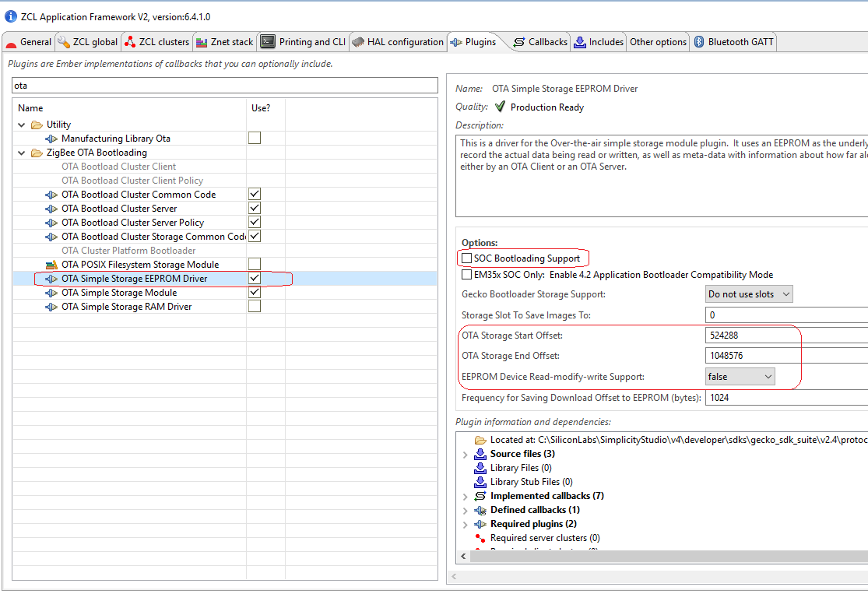Click the plugin icon for OTA Bootload Cluster Server
Image resolution: width=868 pixels, height=594 pixels.
coord(51,209)
